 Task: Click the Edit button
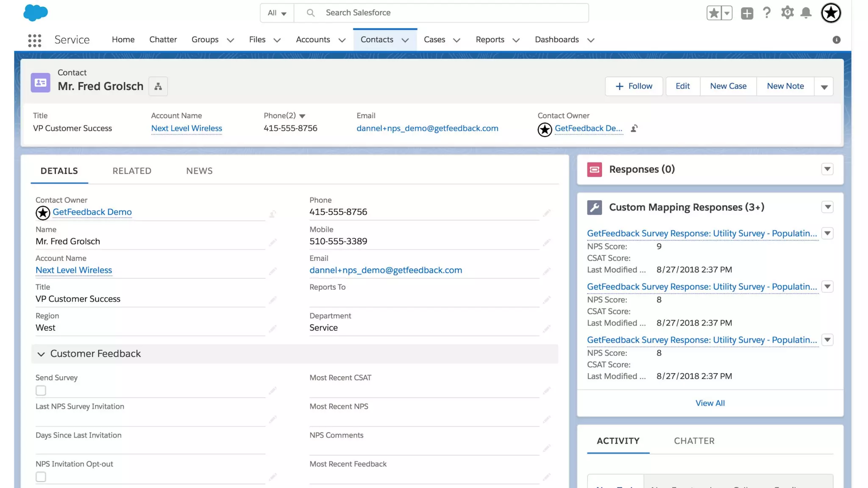point(682,86)
